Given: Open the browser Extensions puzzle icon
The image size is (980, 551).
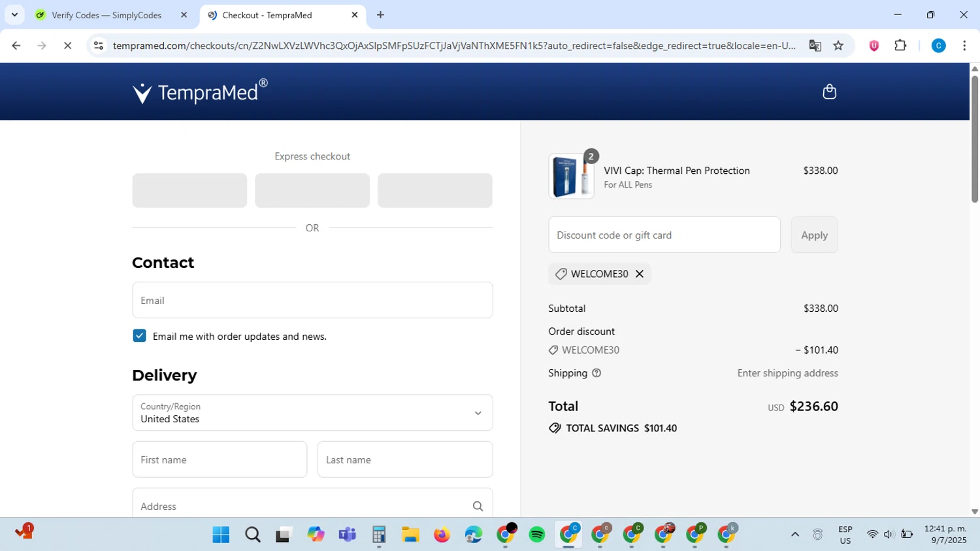Looking at the screenshot, I should [900, 46].
